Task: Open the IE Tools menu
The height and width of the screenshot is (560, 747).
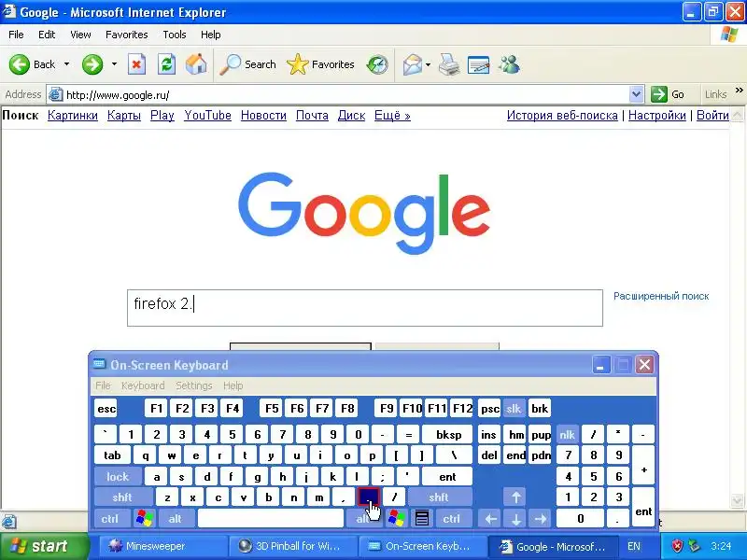Action: (x=175, y=35)
